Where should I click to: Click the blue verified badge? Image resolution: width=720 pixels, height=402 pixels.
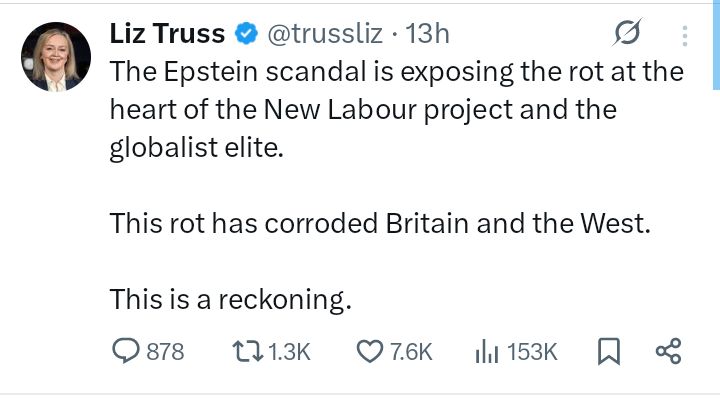(245, 34)
